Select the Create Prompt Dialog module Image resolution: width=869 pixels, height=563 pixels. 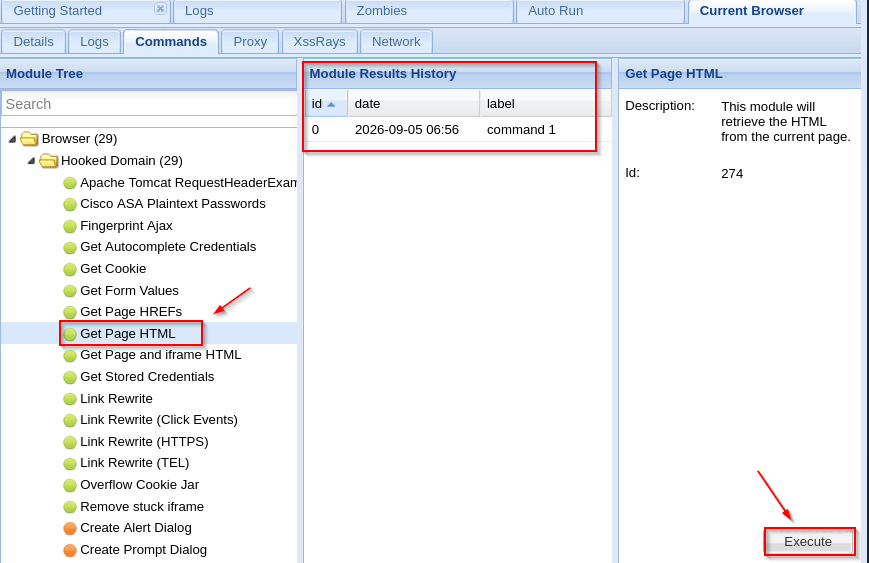point(144,550)
